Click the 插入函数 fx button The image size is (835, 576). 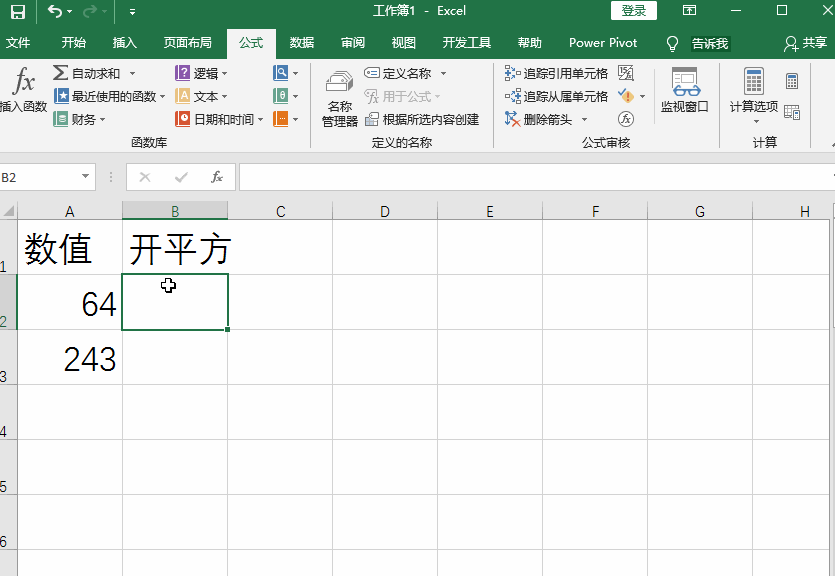coord(24,89)
